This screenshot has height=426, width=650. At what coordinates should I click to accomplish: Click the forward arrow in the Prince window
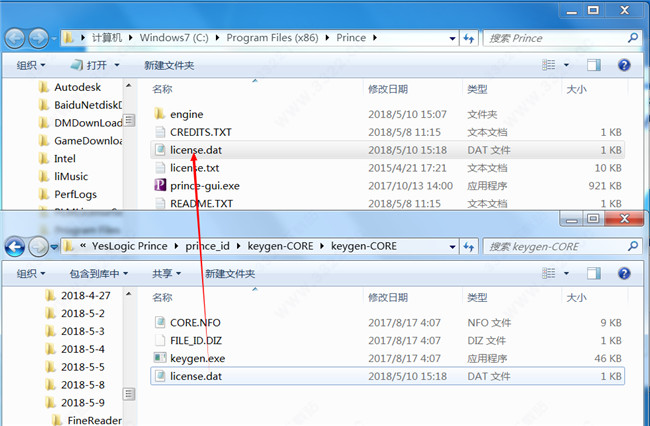[x=39, y=39]
